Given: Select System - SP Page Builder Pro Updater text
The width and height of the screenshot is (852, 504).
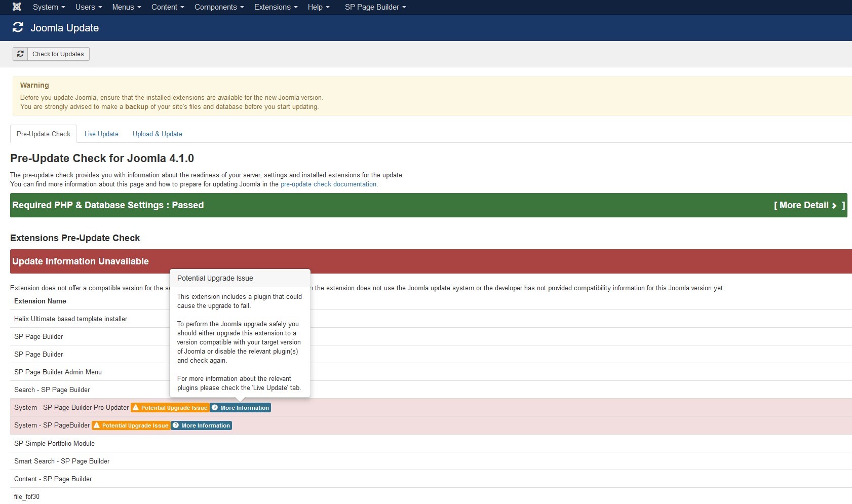Looking at the screenshot, I should pos(71,407).
